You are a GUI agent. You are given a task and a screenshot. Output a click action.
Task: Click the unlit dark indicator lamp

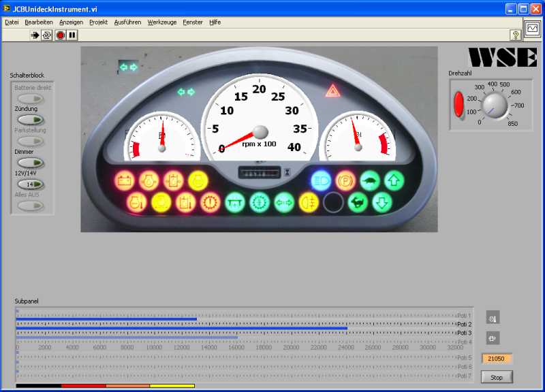[x=333, y=202]
